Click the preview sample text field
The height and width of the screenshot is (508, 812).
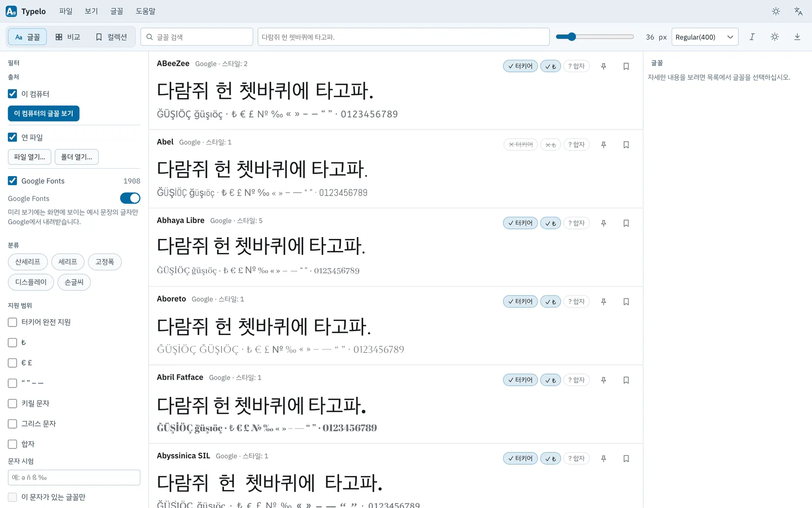[x=404, y=37]
